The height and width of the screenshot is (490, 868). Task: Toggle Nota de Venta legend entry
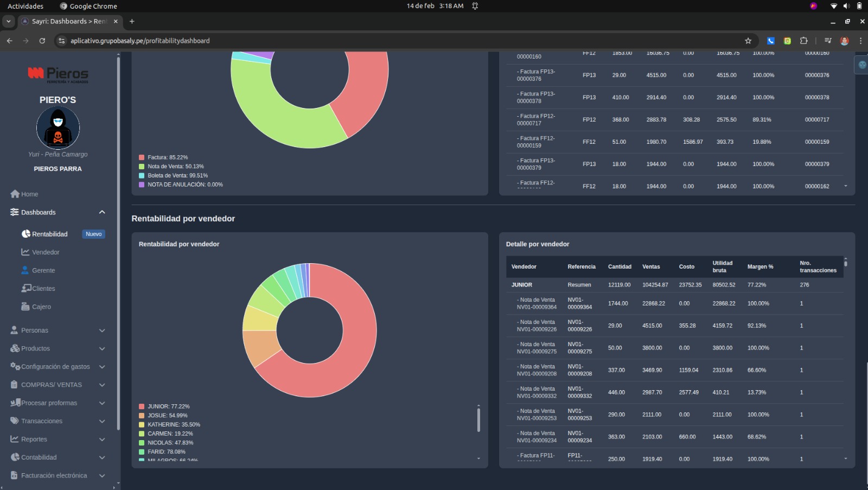pos(175,167)
